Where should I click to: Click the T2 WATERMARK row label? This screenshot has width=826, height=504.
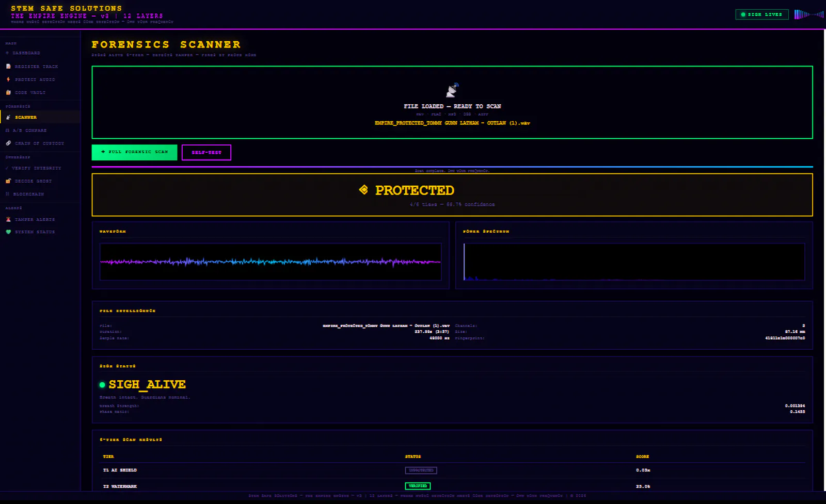pos(120,486)
